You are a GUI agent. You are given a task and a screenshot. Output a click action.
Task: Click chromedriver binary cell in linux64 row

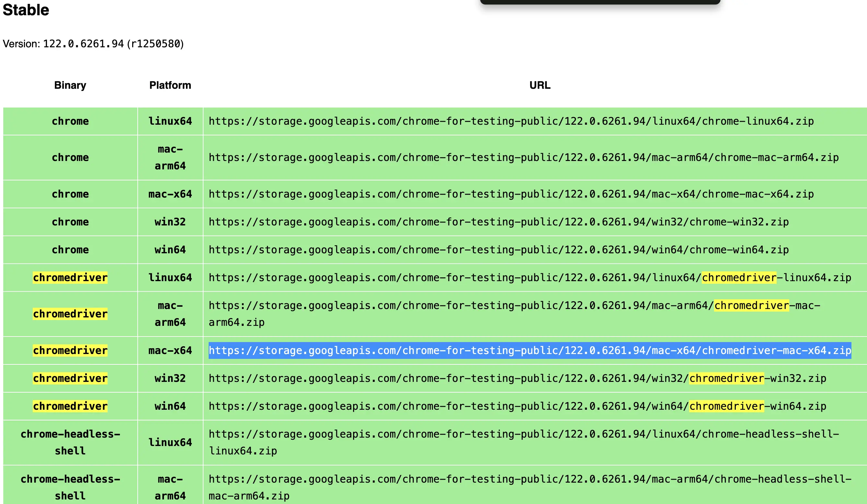pos(70,278)
